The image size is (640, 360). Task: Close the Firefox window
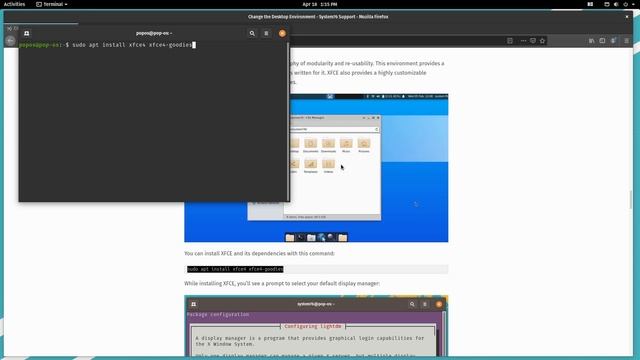[627, 17]
